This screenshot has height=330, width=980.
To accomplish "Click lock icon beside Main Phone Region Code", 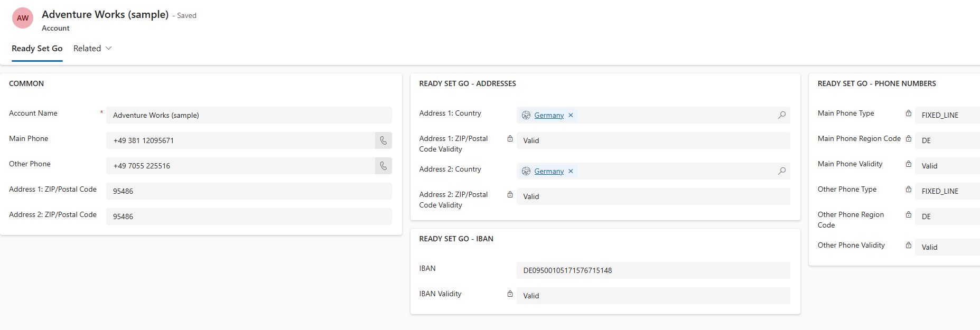I will coord(908,139).
